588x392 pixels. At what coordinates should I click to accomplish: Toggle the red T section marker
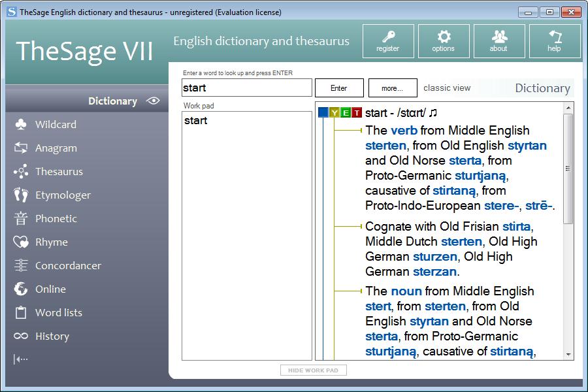356,113
